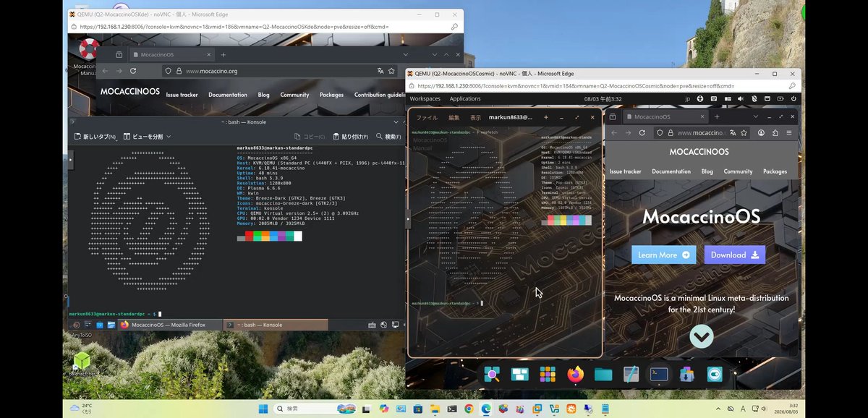Open the MocaccinoOS Manual desktop icon

click(x=88, y=58)
